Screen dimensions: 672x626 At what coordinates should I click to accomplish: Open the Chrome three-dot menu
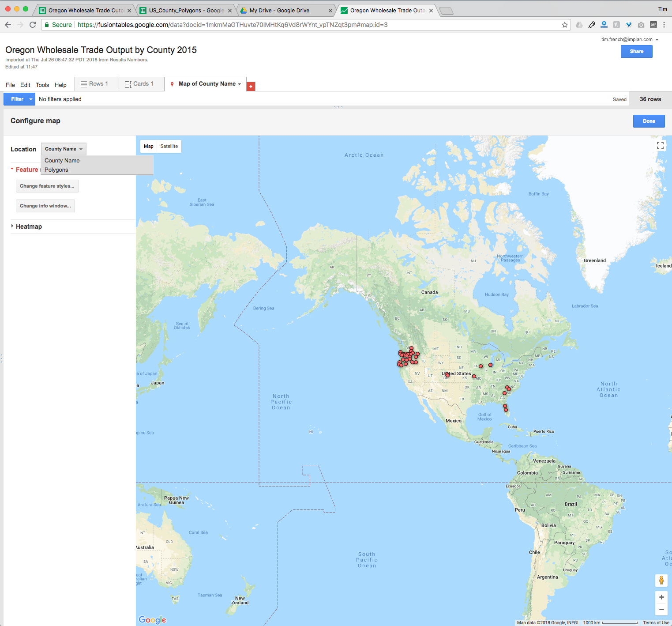pos(664,25)
